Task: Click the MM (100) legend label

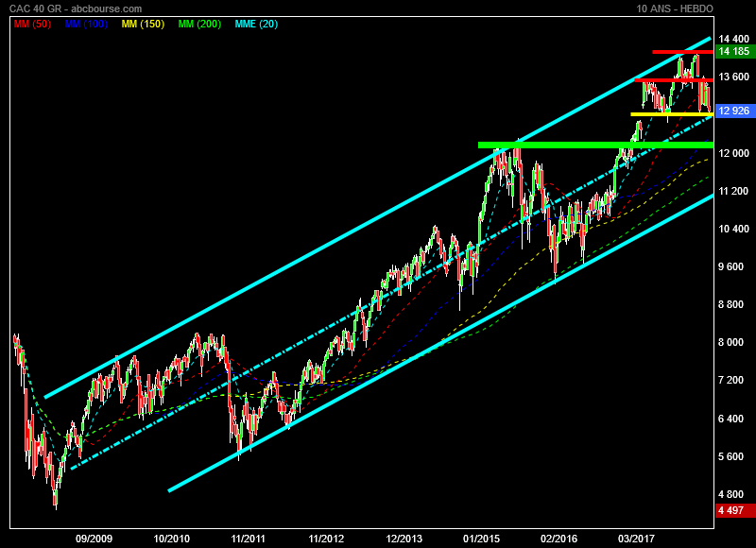Action: coord(86,25)
